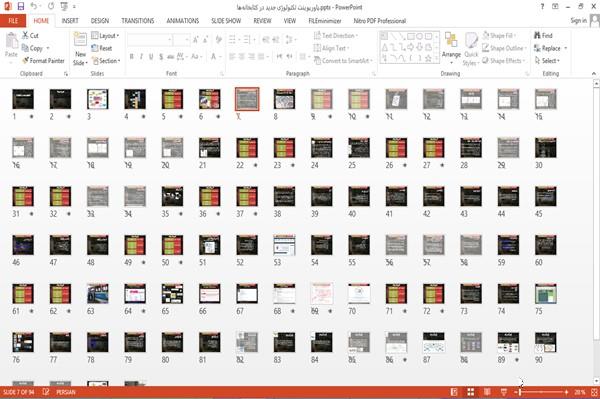Screen dimensions: 600x399
Task: Click spell check icon in status bar
Action: pyautogui.click(x=46, y=392)
